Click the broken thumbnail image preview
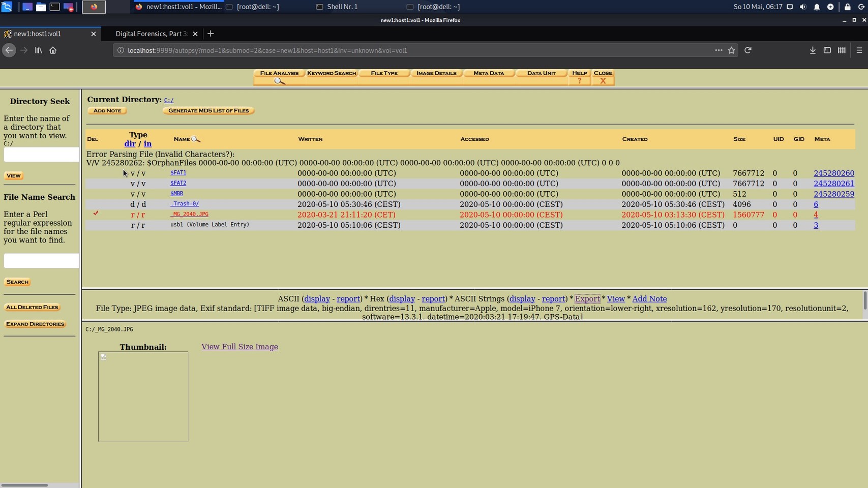This screenshot has width=868, height=488. 143,396
